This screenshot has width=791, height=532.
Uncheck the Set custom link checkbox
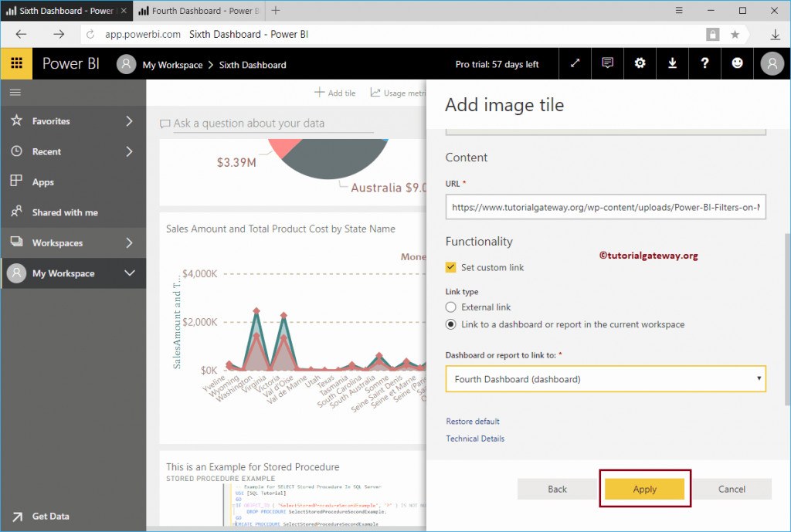coord(451,267)
